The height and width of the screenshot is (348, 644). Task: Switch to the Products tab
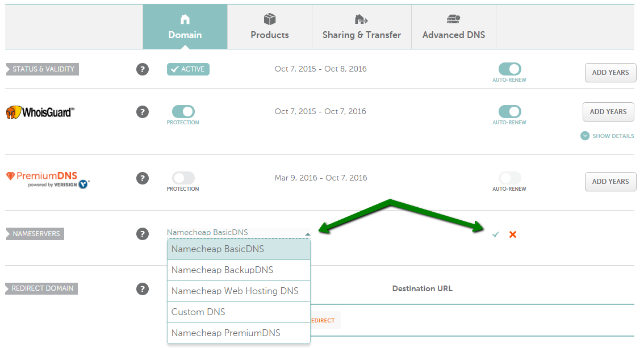coord(269,27)
